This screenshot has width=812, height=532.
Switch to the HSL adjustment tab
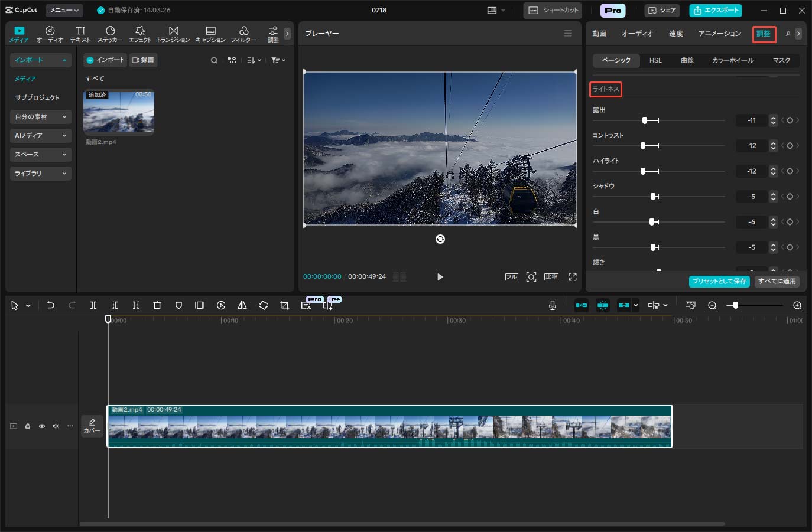pos(655,60)
